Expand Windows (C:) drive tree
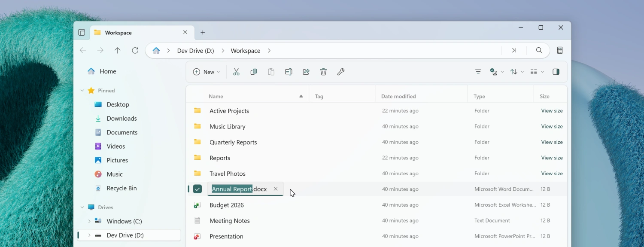 [x=89, y=221]
